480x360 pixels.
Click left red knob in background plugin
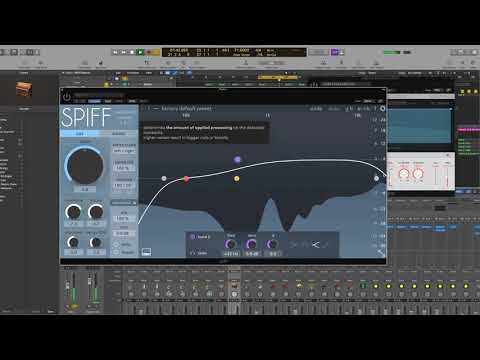(x=404, y=174)
